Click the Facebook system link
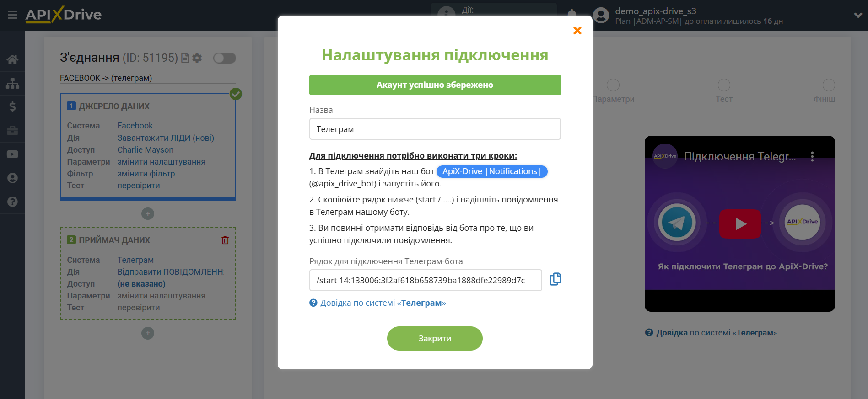The image size is (868, 399). coord(135,126)
